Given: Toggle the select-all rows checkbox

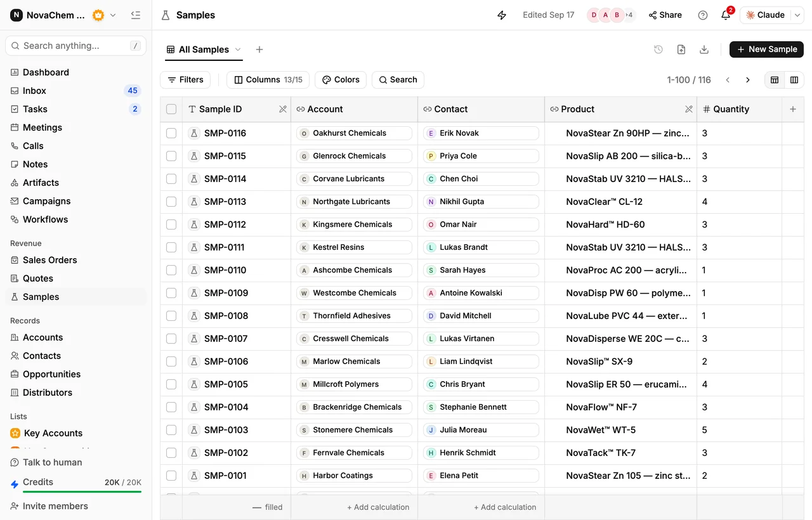Looking at the screenshot, I should pos(171,109).
